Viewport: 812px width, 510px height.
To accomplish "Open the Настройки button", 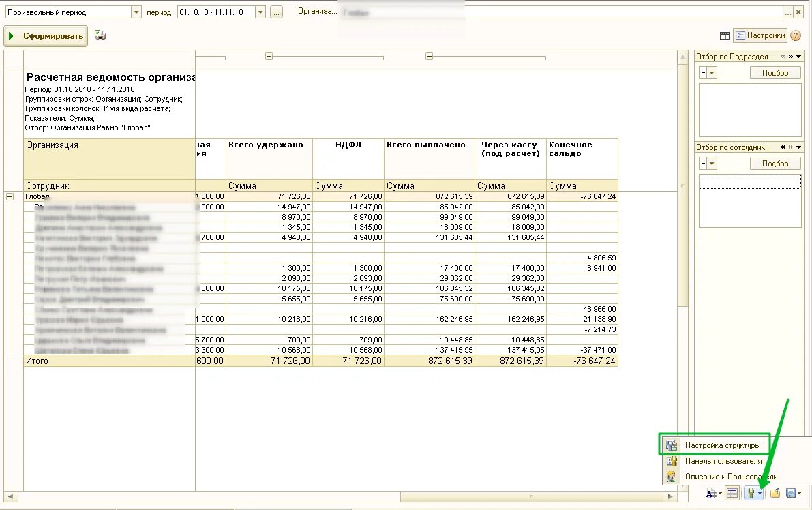I will tap(760, 35).
